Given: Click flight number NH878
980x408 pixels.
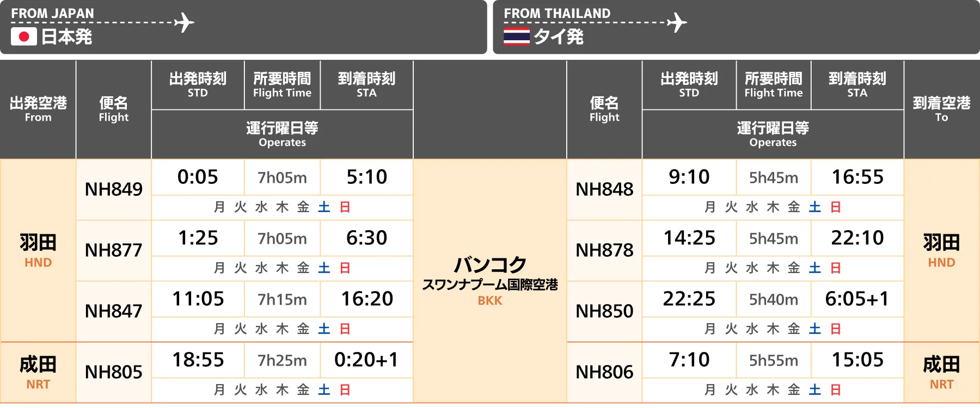Looking at the screenshot, I should click(604, 250).
